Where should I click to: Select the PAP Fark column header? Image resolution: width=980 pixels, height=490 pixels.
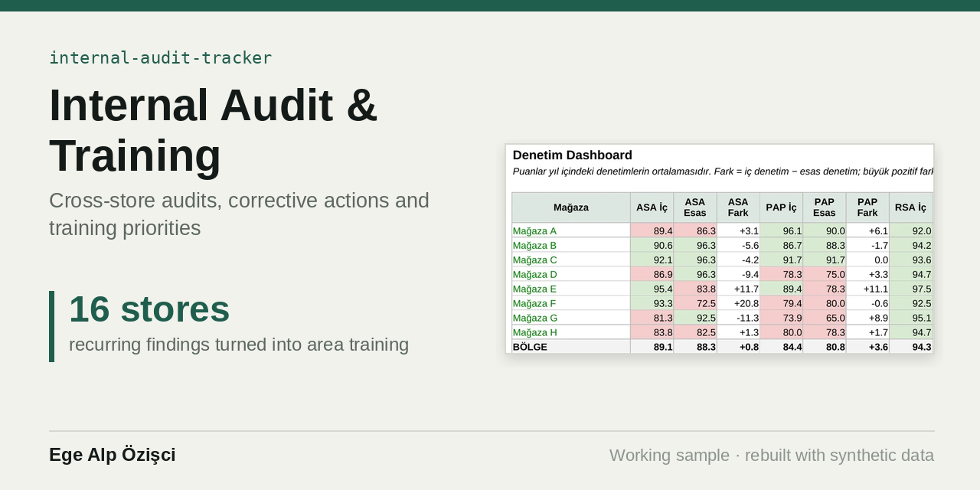(867, 207)
